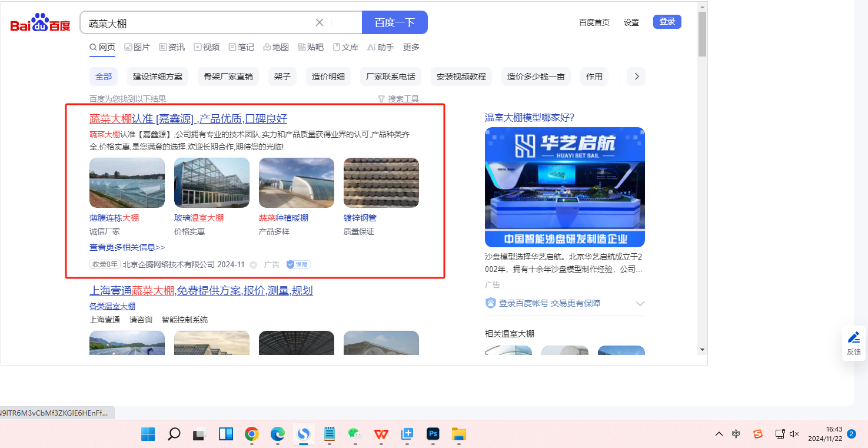This screenshot has height=448, width=868.
Task: Click the heart icon next to 2024-11
Action: (x=254, y=265)
